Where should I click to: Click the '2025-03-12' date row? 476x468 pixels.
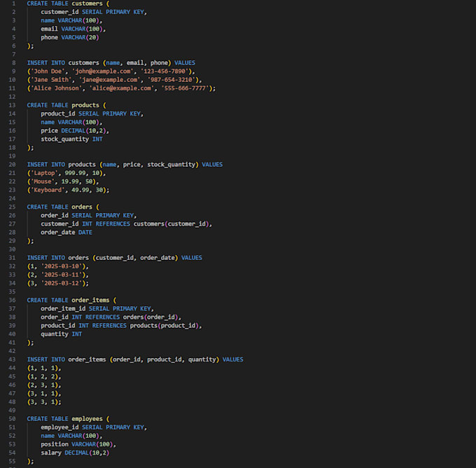[x=58, y=284]
